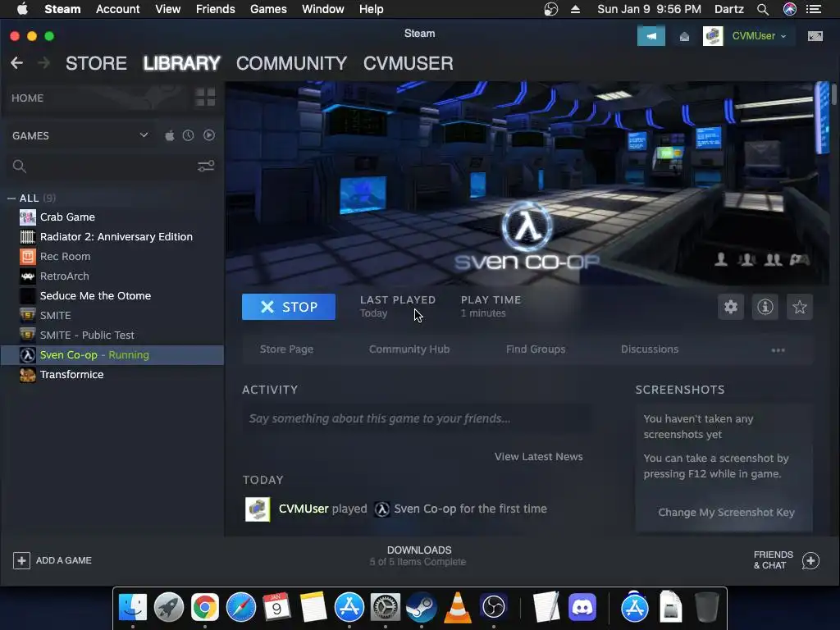Open the Window menu in menu bar
This screenshot has height=630, width=840.
click(x=323, y=9)
